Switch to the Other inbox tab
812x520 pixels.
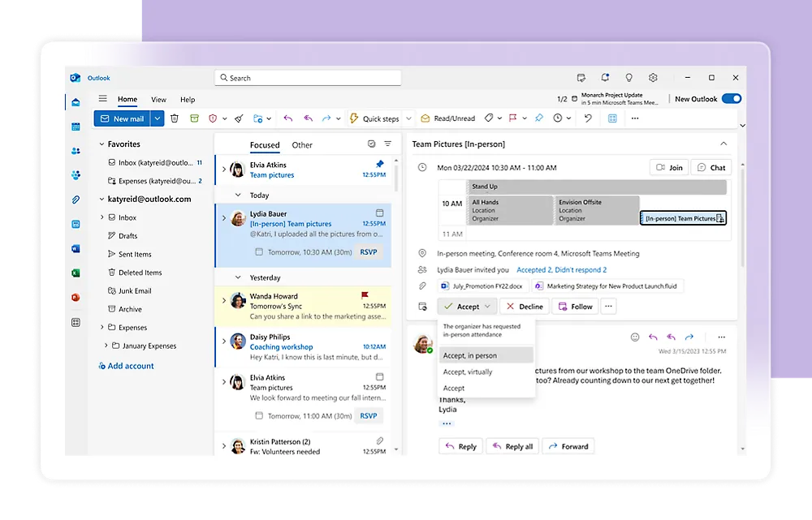tap(302, 145)
